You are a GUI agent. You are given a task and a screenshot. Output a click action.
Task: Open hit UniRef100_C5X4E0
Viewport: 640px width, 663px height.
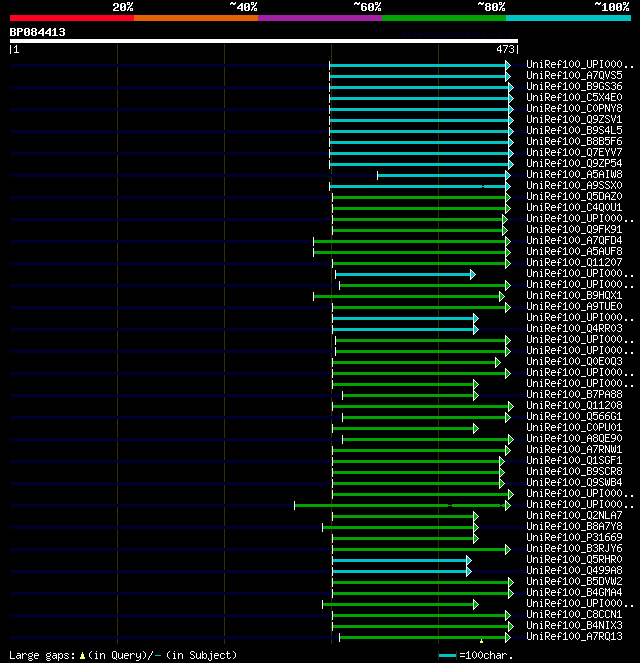coord(574,98)
